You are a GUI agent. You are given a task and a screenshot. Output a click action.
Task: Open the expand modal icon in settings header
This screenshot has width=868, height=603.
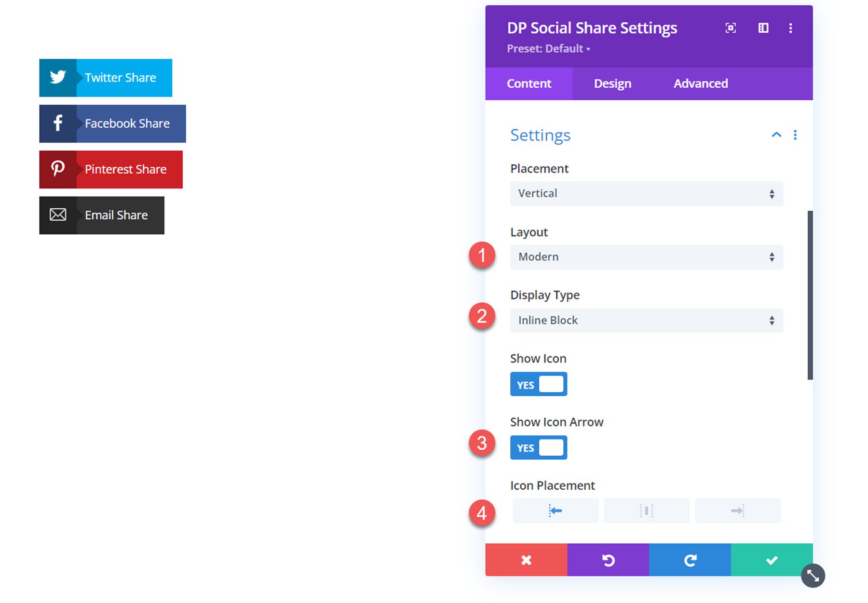click(731, 28)
